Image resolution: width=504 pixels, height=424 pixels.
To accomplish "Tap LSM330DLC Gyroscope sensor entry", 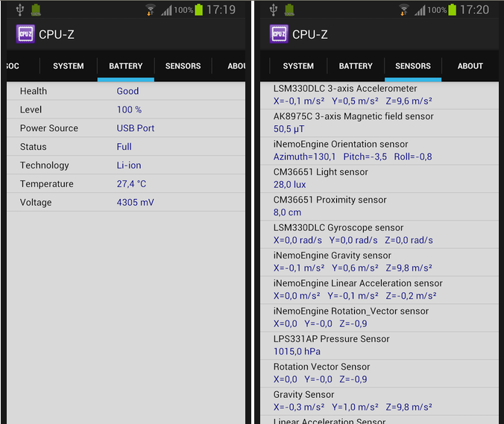I will pyautogui.click(x=379, y=235).
